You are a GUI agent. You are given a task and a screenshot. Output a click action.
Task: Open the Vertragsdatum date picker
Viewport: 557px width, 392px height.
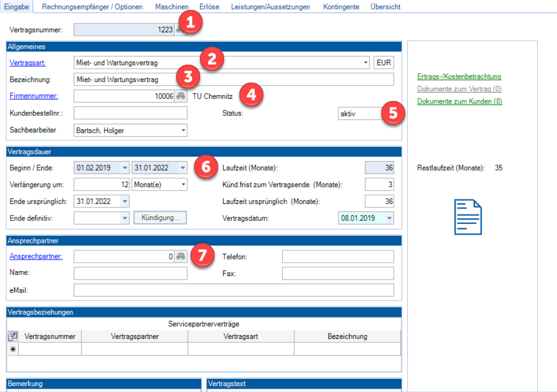(389, 218)
